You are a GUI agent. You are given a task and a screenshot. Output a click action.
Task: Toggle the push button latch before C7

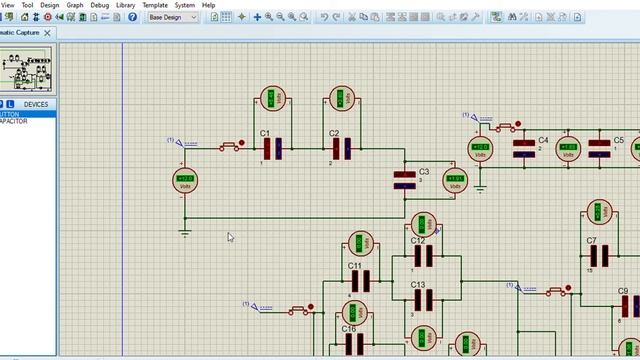(x=568, y=288)
